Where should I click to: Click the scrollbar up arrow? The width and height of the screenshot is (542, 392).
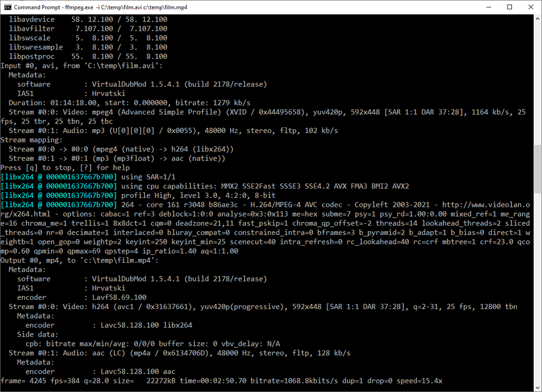pos(538,19)
